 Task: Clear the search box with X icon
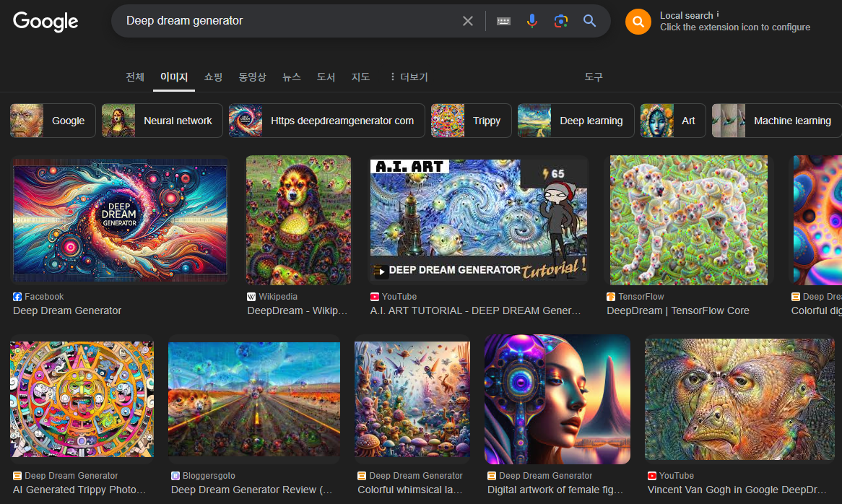[468, 21]
